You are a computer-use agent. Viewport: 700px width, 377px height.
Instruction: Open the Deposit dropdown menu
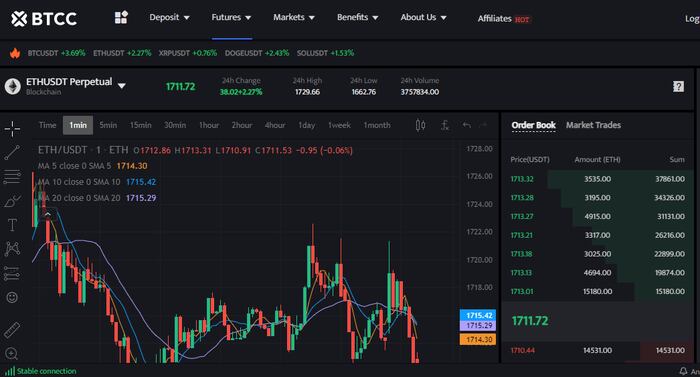169,17
